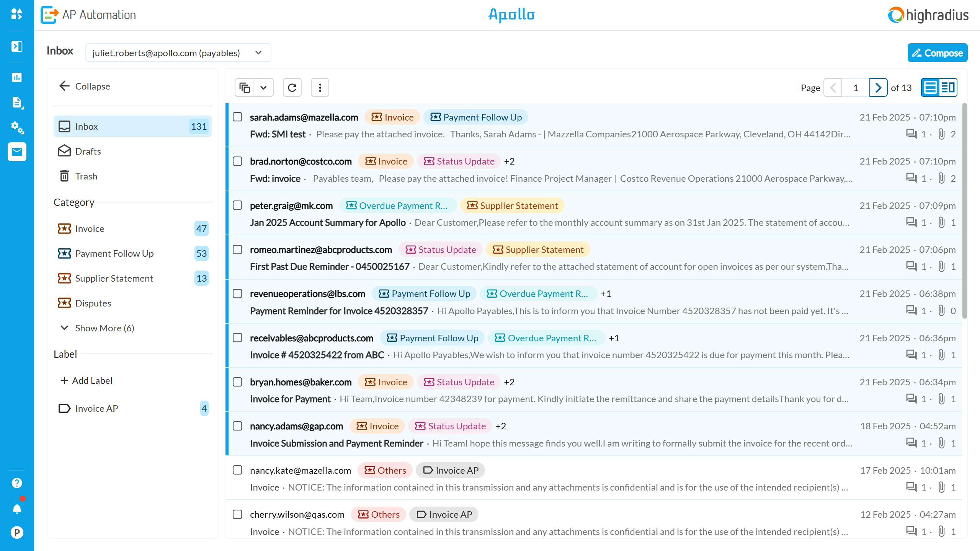Click the page number input field
This screenshot has height=551, width=980.
coord(856,88)
